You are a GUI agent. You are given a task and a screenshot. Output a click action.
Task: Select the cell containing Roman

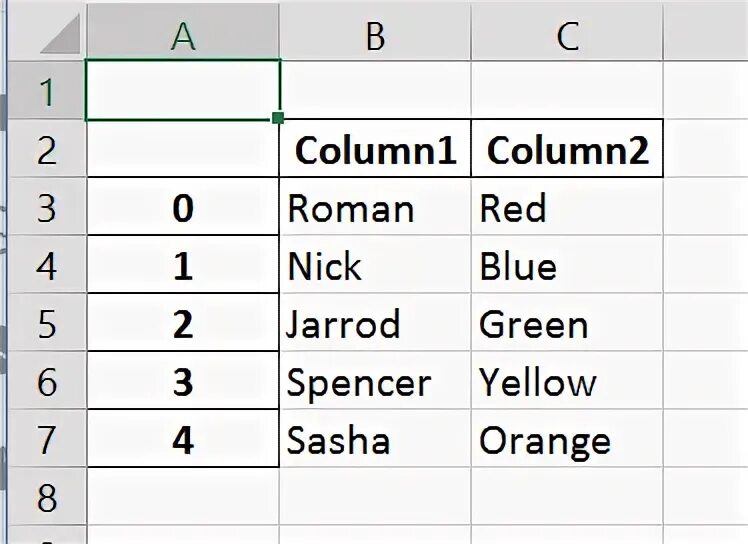coord(375,208)
